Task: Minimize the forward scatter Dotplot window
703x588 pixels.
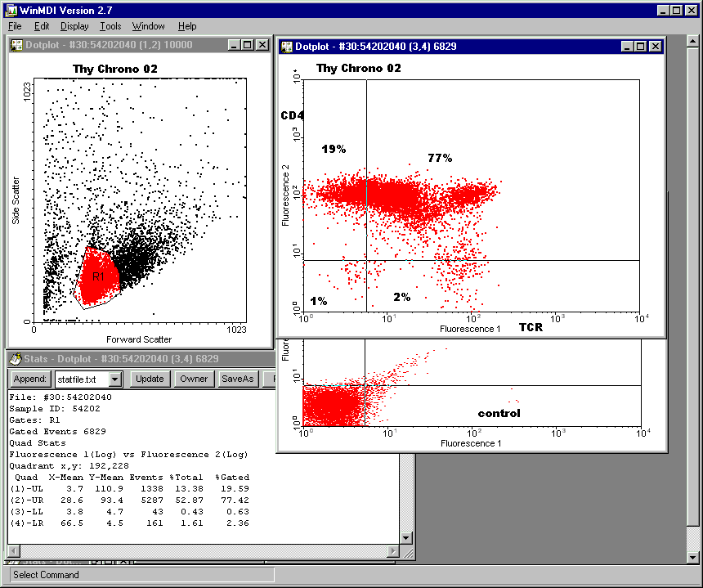Action: click(234, 45)
